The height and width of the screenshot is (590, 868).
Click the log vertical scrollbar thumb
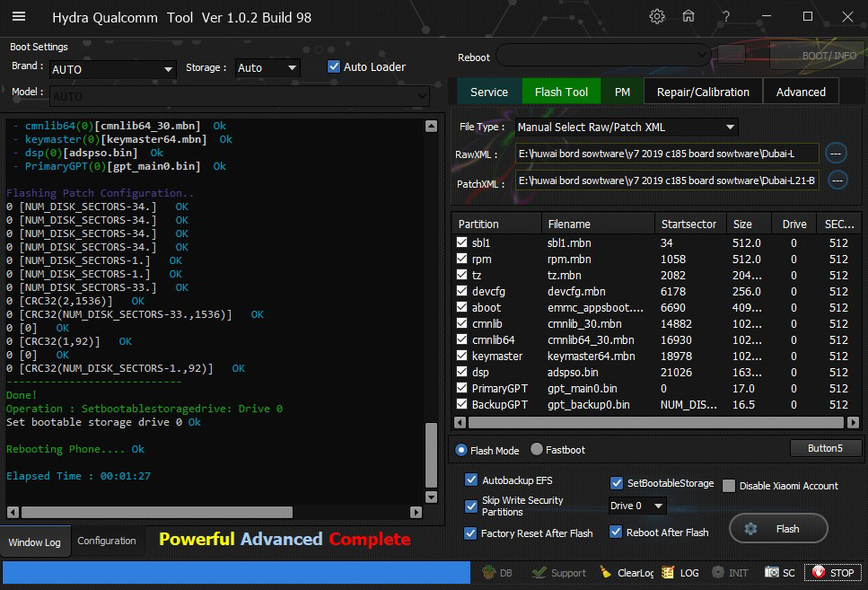pos(431,454)
